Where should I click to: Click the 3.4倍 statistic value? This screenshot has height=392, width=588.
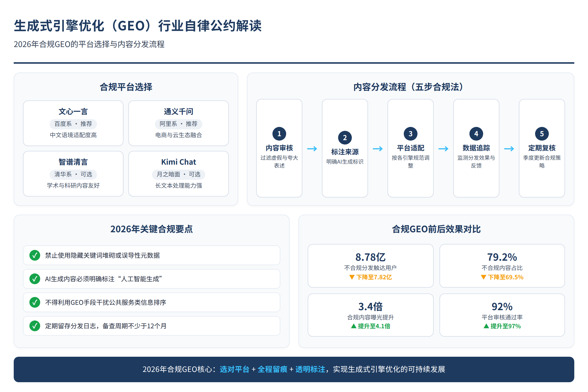click(x=370, y=306)
